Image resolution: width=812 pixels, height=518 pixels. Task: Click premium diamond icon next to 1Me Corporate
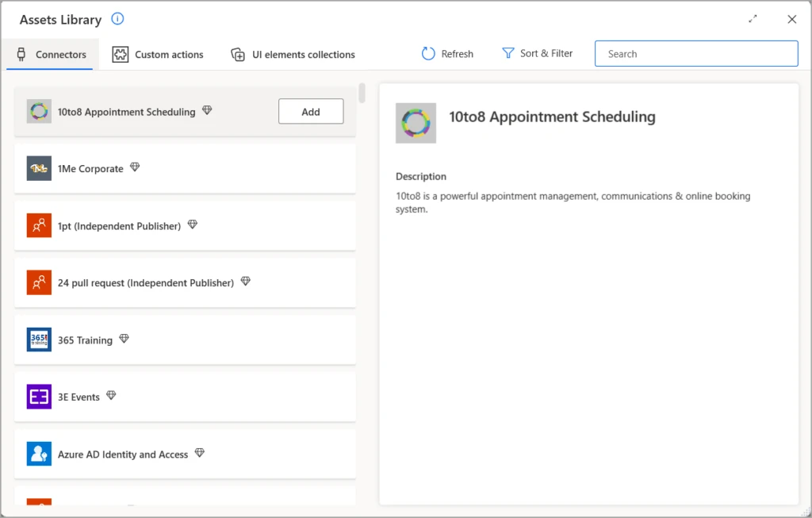pos(135,167)
